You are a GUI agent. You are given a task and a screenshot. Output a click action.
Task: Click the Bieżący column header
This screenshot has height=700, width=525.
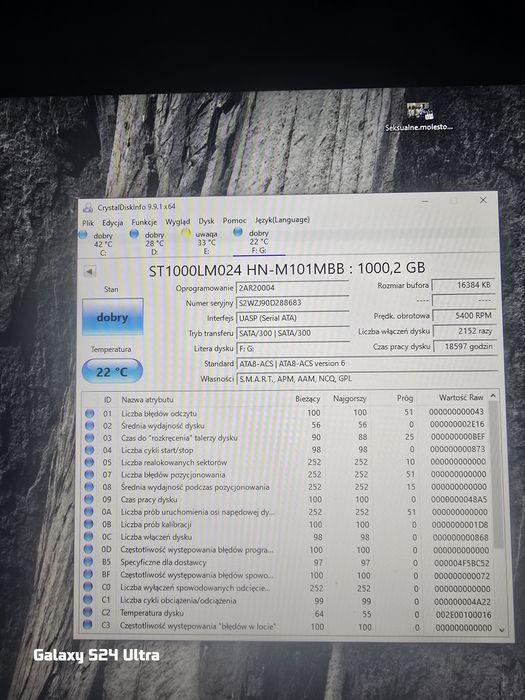coord(308,399)
